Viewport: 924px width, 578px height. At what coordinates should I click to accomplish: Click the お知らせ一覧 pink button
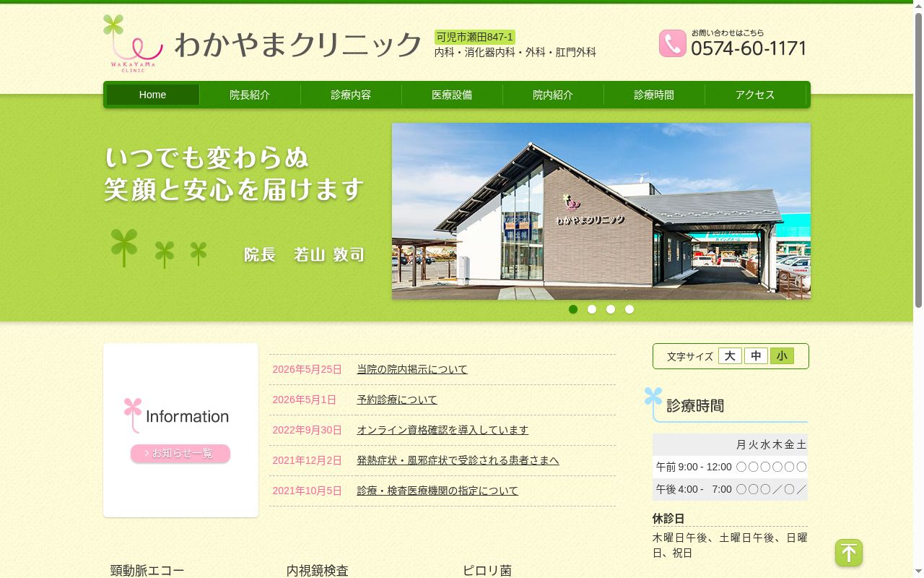click(x=180, y=454)
